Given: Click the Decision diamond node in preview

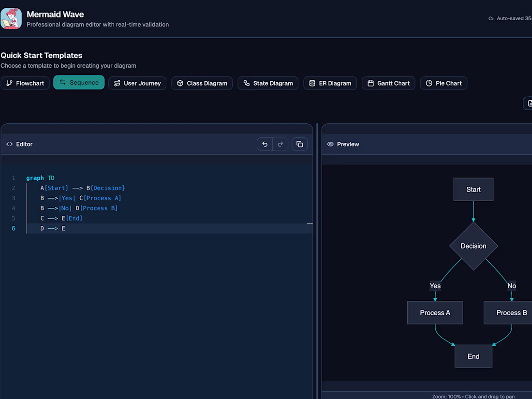Looking at the screenshot, I should 473,246.
